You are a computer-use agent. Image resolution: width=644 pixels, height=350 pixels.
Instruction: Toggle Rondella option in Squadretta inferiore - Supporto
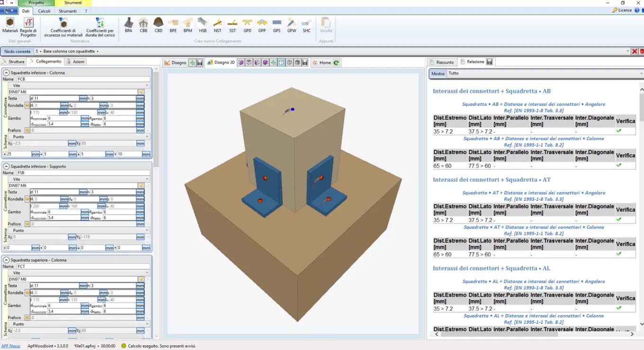click(x=27, y=199)
